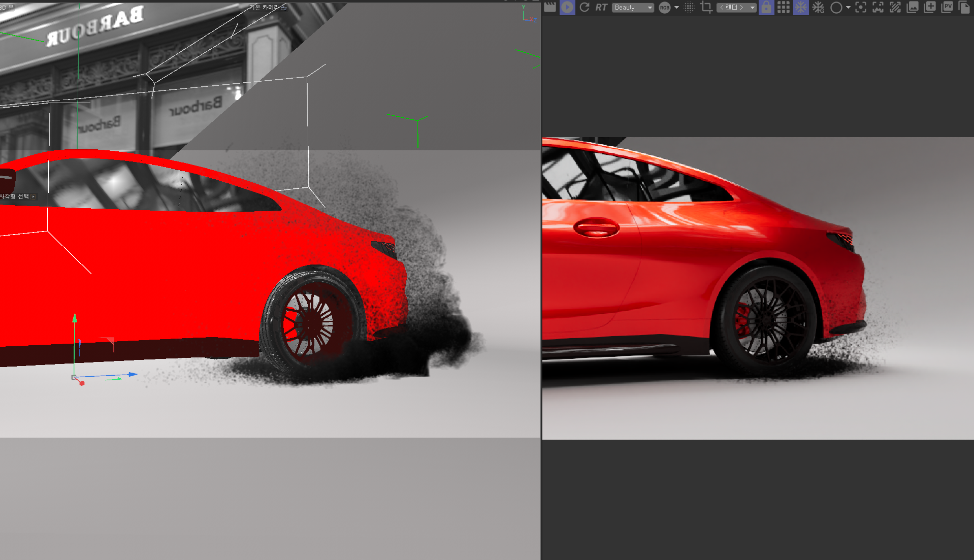This screenshot has height=560, width=974.
Task: Click the 3x3 grid overlay icon
Action: 784,7
